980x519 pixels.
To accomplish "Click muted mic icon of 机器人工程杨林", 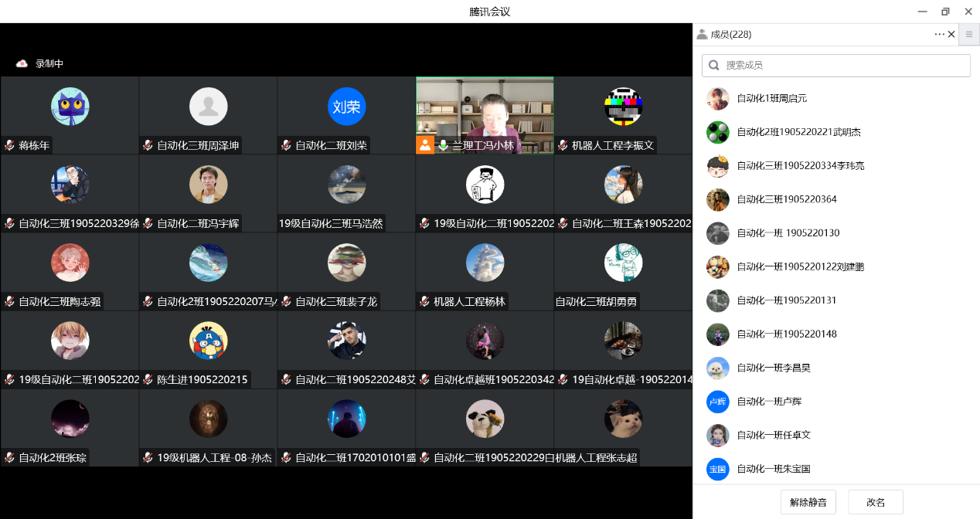I will pyautogui.click(x=424, y=302).
